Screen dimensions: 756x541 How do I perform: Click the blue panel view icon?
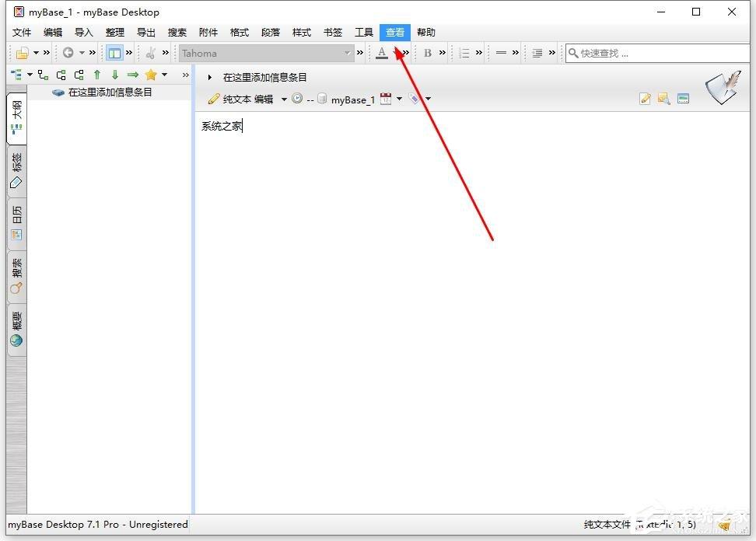click(683, 99)
